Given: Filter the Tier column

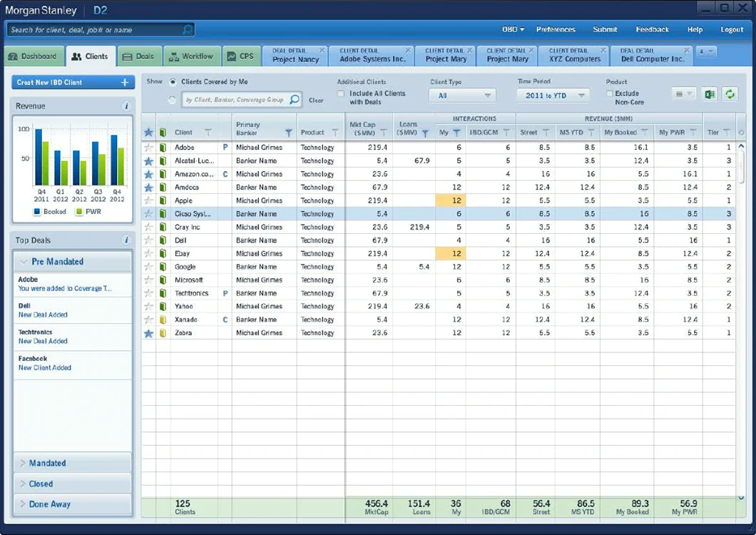Looking at the screenshot, I should 726,132.
